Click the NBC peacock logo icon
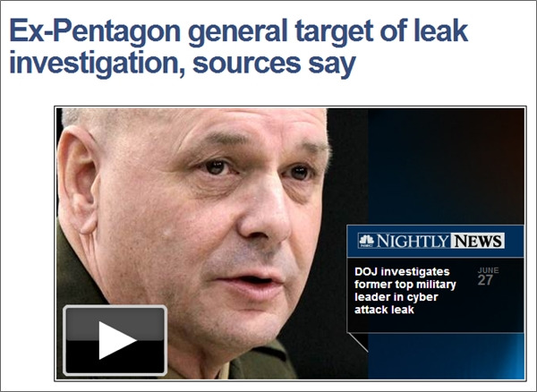 366,241
